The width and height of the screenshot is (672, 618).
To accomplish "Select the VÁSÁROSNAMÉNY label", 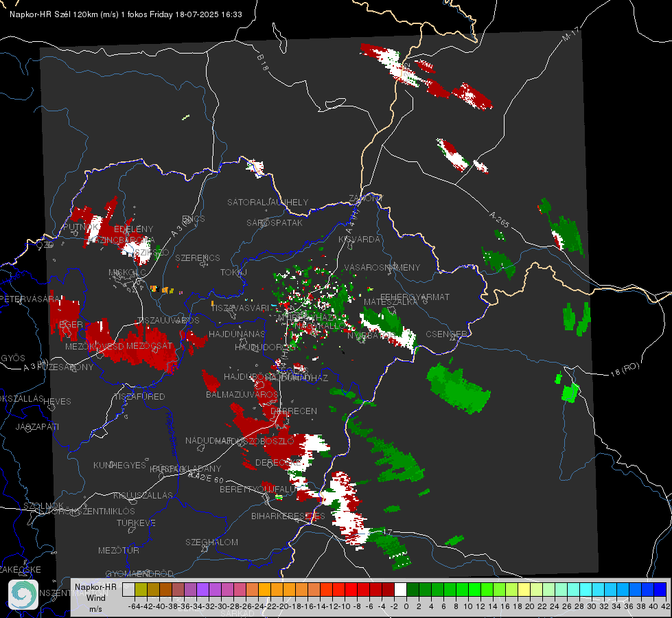I will tap(382, 267).
